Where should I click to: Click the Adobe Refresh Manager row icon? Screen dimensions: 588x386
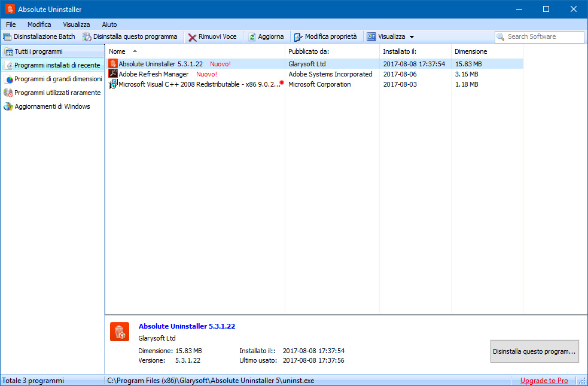(x=113, y=74)
